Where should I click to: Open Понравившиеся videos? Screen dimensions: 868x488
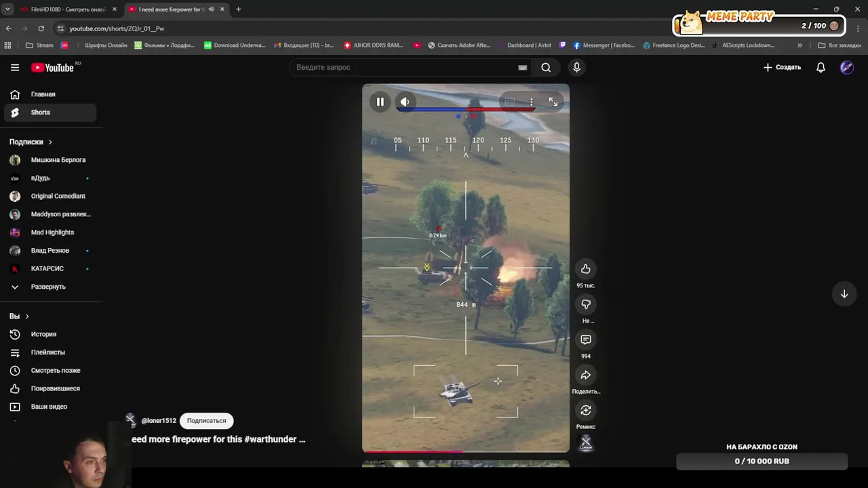[50, 388]
